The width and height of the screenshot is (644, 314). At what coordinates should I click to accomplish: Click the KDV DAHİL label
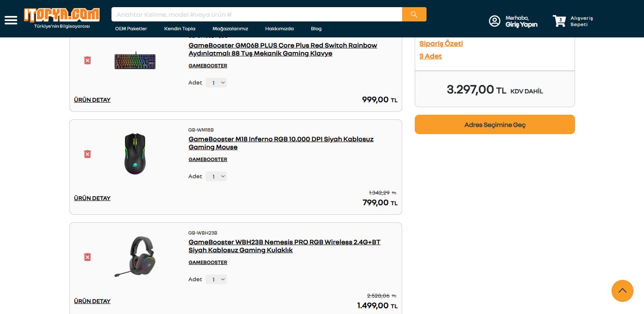(x=527, y=91)
